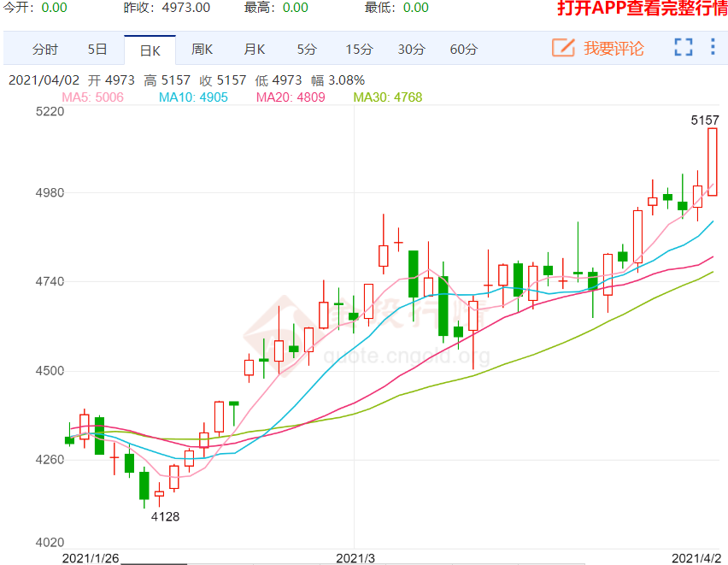Click the fullscreen expand icon
Screen dimensions: 728x565
pos(683,48)
